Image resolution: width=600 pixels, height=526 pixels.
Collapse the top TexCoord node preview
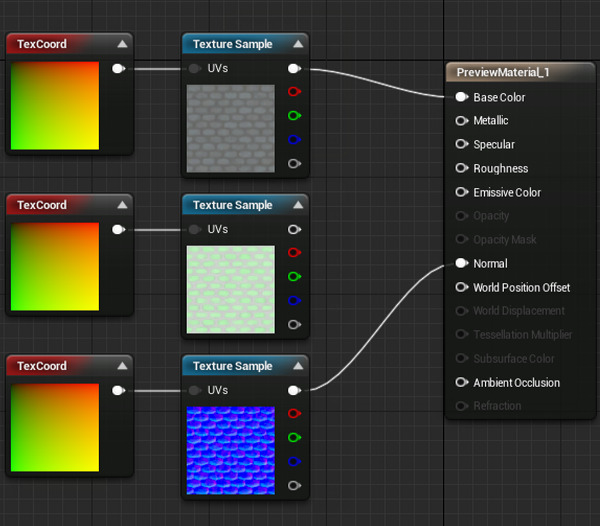(122, 44)
